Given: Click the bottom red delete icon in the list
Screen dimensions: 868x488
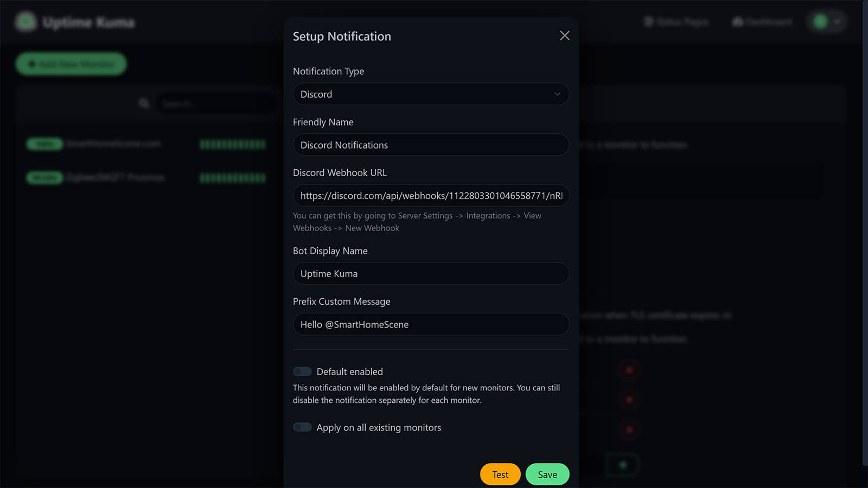Looking at the screenshot, I should pyautogui.click(x=629, y=429).
